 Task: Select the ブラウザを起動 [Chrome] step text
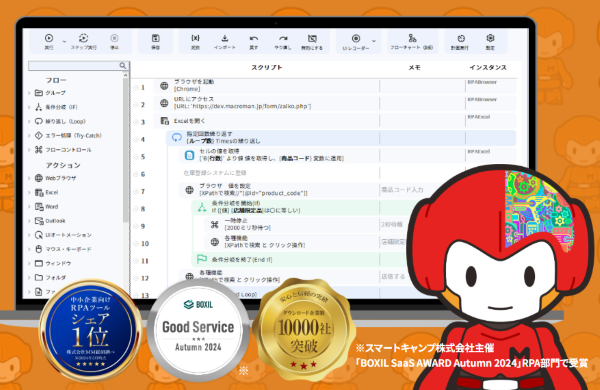coord(194,85)
